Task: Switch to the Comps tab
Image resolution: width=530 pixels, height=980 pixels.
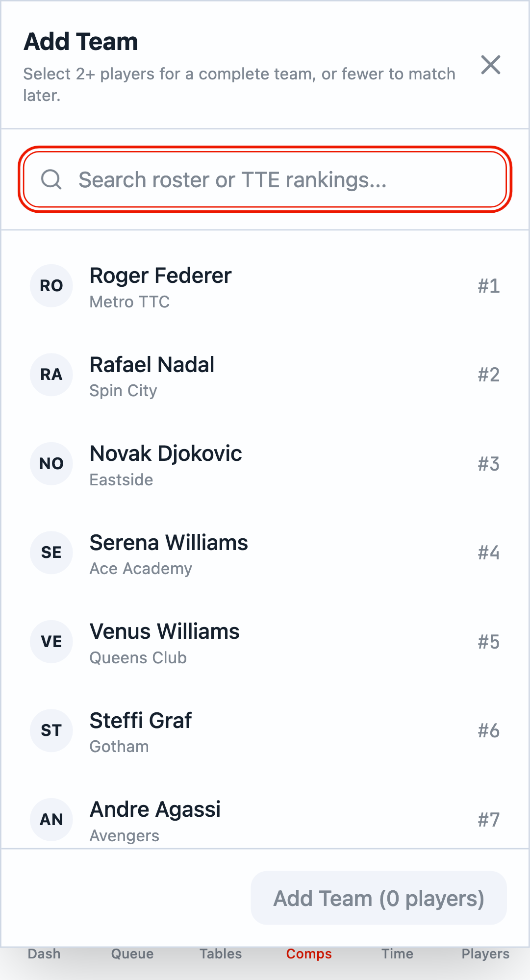Action: pos(308,954)
